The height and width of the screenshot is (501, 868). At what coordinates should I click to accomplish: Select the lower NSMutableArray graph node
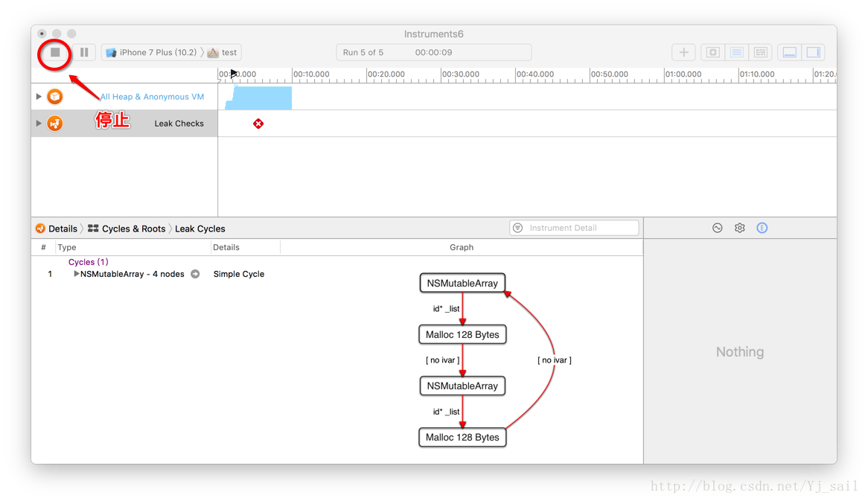point(462,386)
